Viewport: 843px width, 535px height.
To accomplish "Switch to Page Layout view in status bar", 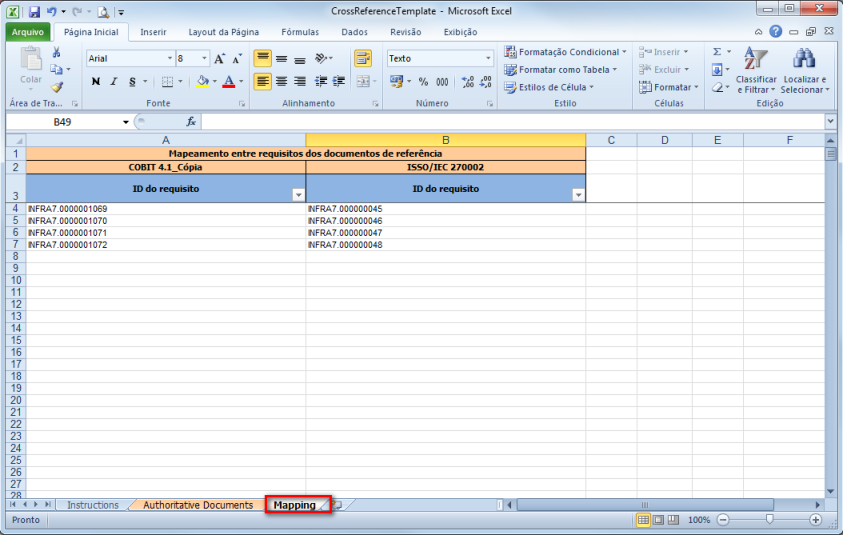I will tap(658, 520).
